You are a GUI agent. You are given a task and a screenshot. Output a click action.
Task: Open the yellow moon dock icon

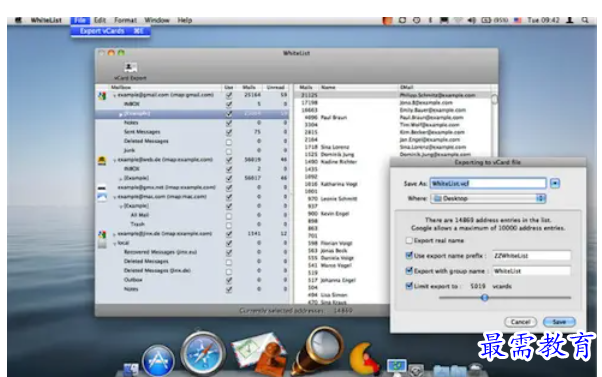pyautogui.click(x=364, y=359)
